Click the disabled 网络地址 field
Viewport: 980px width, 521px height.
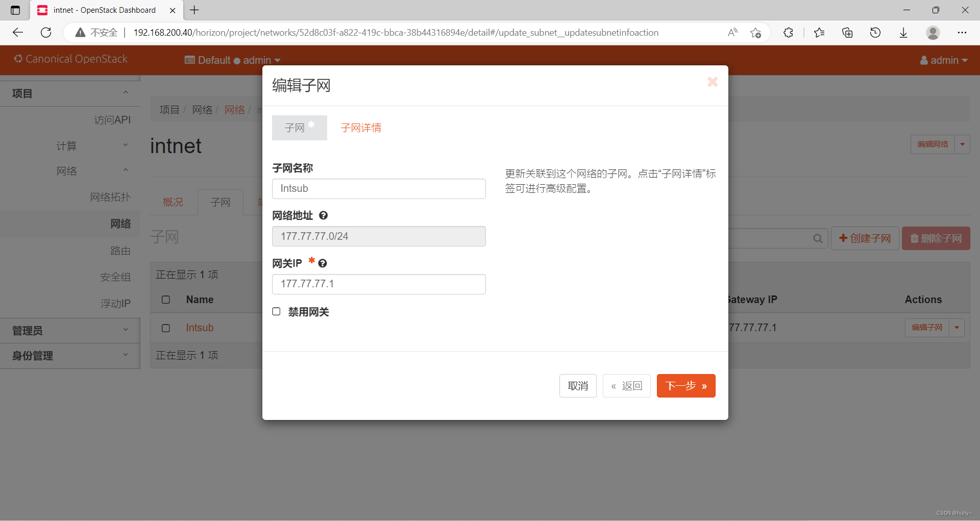click(379, 236)
